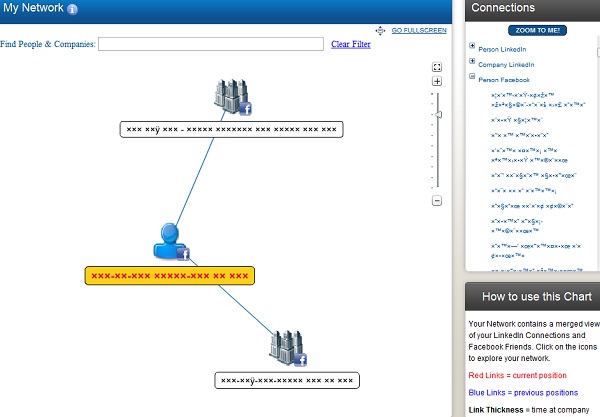Click the top company name label
Viewport: 600px width, 417px height.
click(x=232, y=129)
